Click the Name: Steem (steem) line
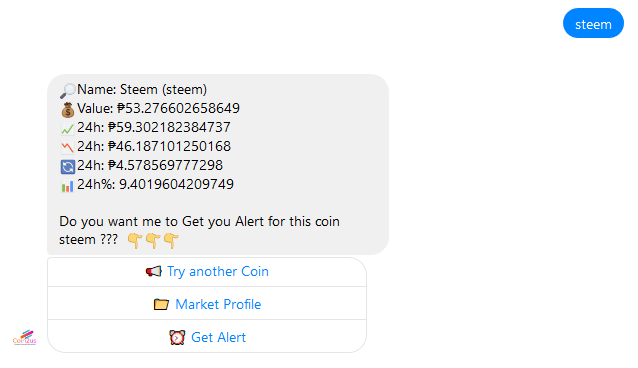638x368 pixels. [x=142, y=90]
